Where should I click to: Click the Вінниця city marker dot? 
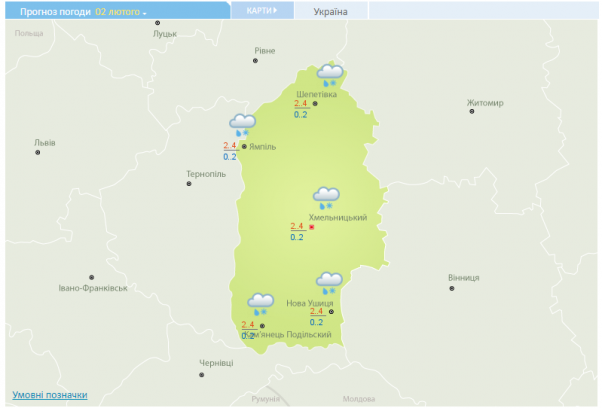(x=452, y=289)
